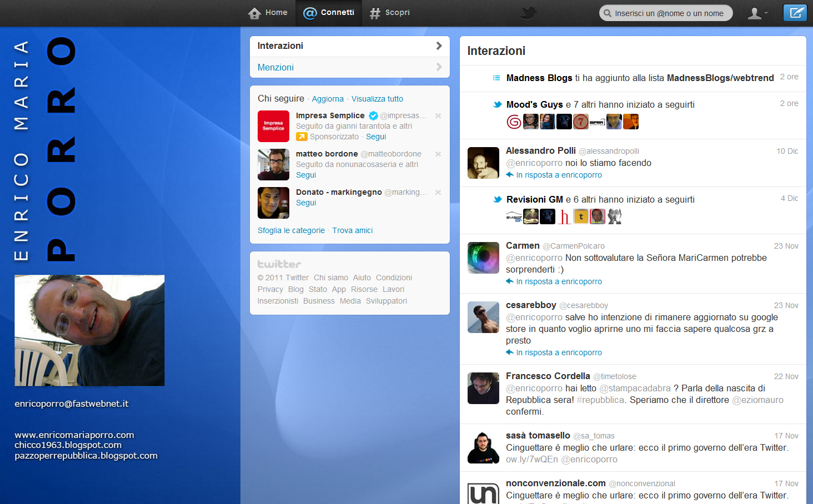
Task: Click red circled 7 follower avatar
Action: tap(581, 122)
